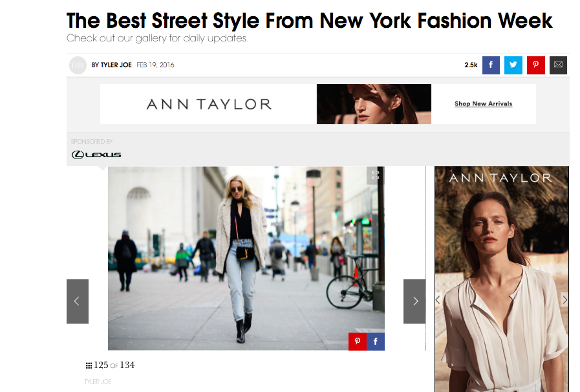Open the Shop New Arrivals link
This screenshot has width=580, height=392.
[x=483, y=103]
